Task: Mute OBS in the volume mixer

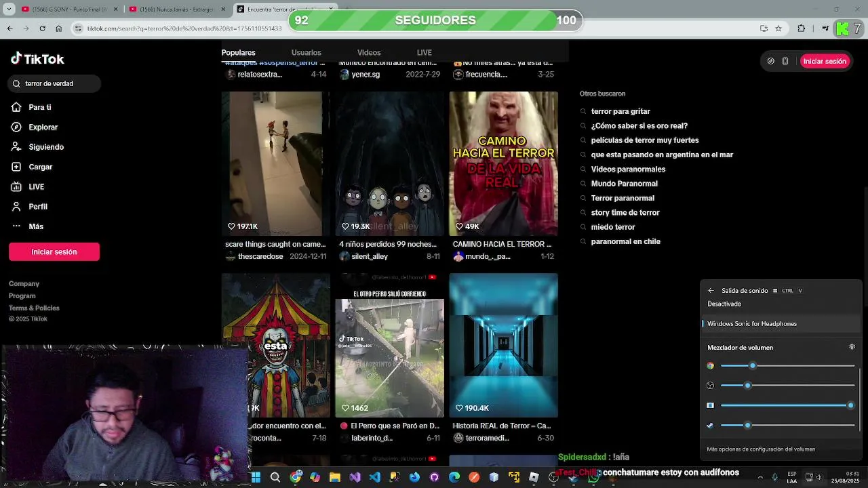Action: click(710, 386)
